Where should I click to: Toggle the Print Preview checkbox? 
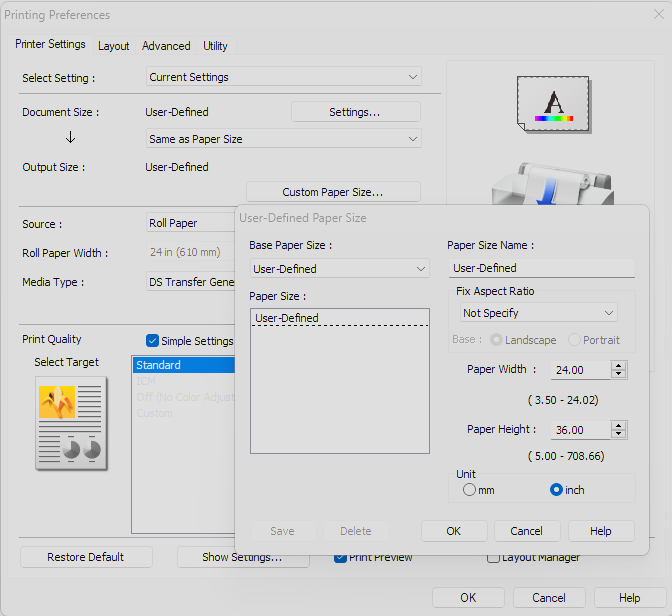[x=341, y=557]
